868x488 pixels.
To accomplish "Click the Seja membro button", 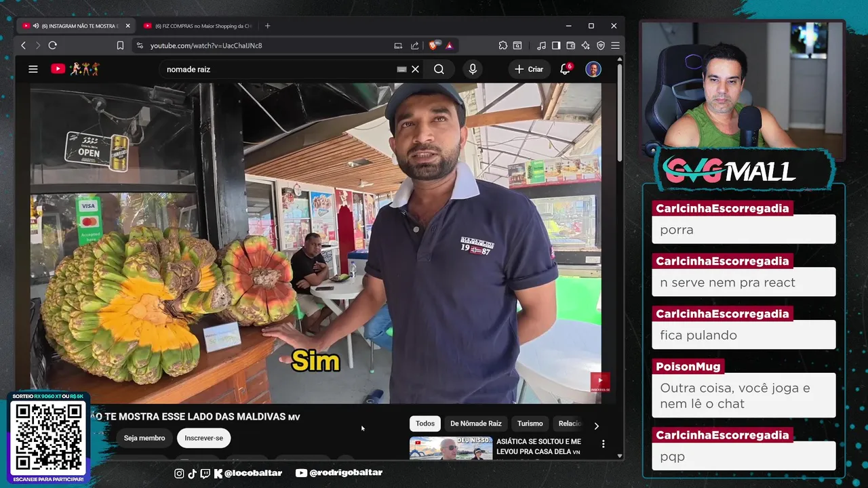I will (x=144, y=438).
